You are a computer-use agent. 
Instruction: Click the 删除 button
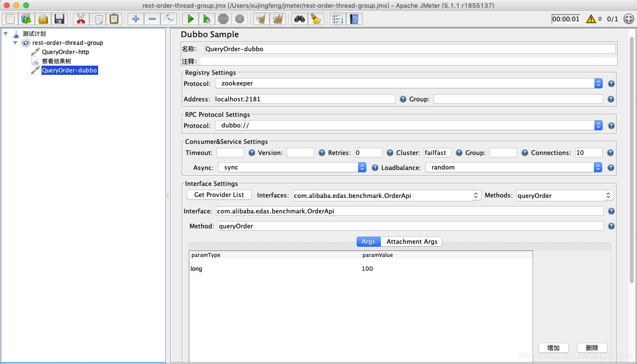tap(592, 348)
